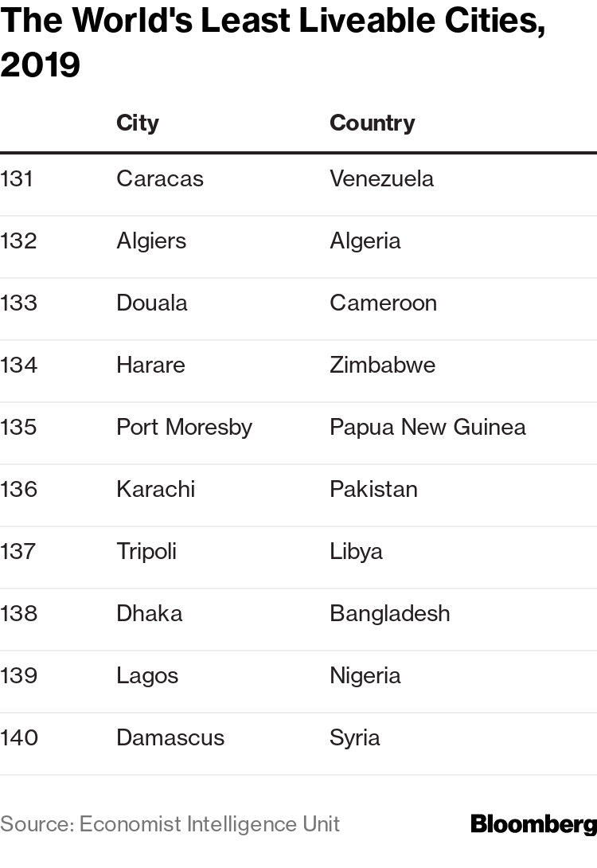Click the City column header
Viewport: 597px width, 868px height.
[138, 123]
